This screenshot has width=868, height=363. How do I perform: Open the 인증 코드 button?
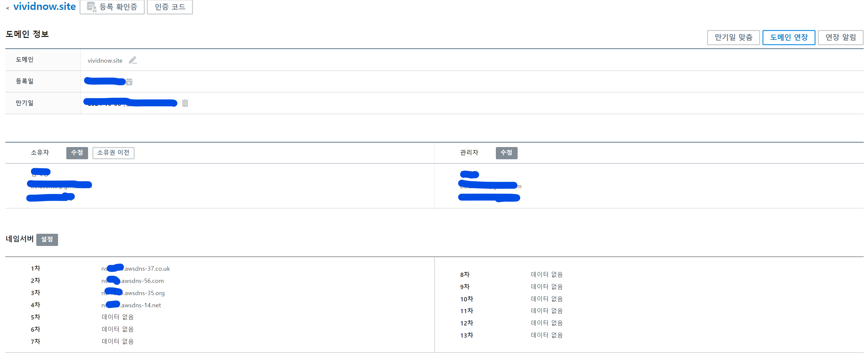click(x=170, y=7)
